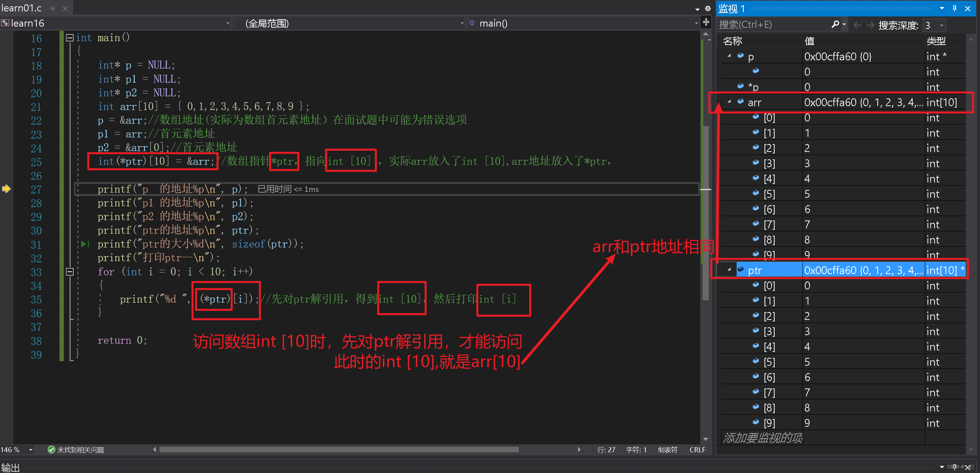Click the CRLF line ending indicator
This screenshot has width=980, height=473.
coord(697,450)
